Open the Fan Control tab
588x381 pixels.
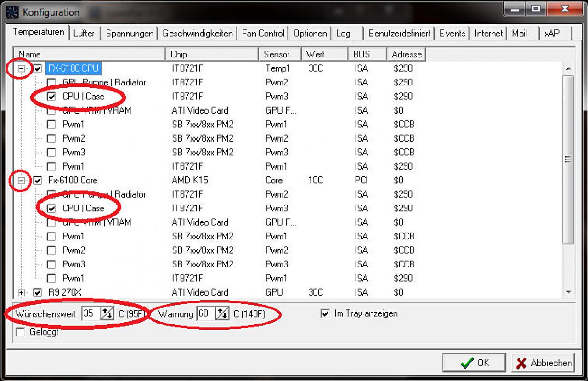pos(263,34)
